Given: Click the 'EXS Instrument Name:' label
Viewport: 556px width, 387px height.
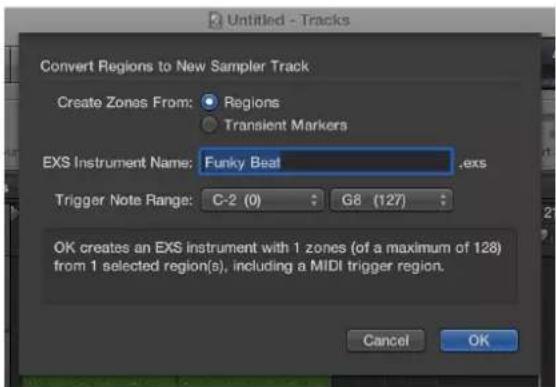Looking at the screenshot, I should (x=117, y=163).
